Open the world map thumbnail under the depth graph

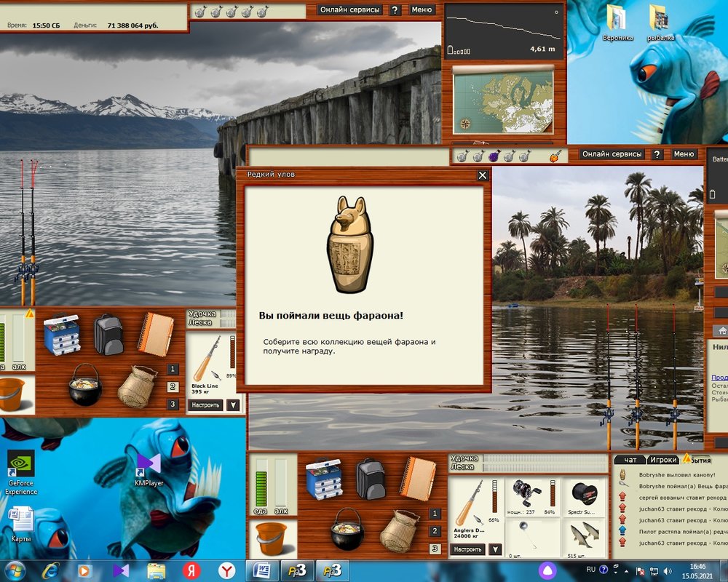503,101
